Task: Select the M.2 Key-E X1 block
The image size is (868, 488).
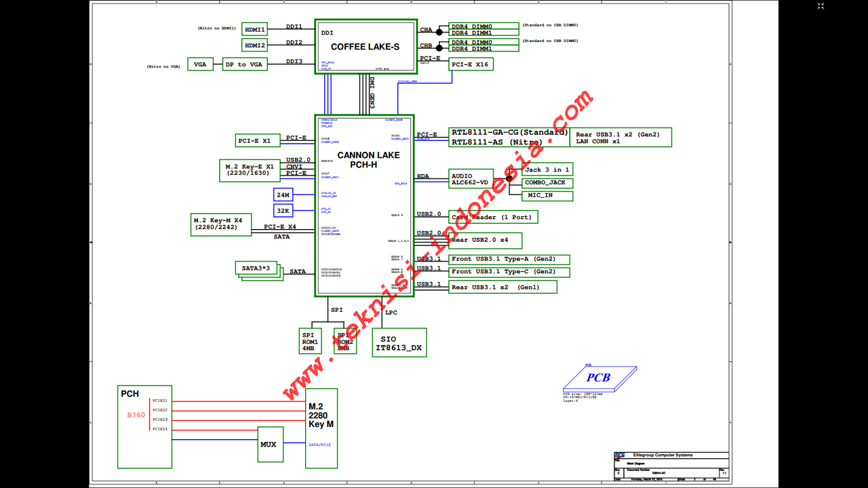Action: [251, 169]
